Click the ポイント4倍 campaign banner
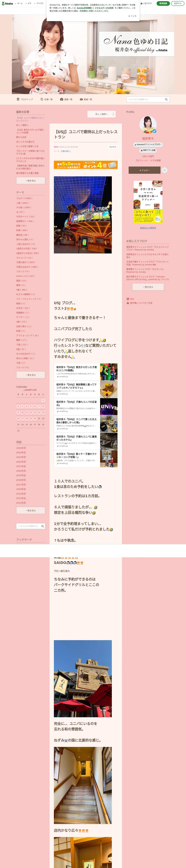186x868 pixels. (86, 165)
